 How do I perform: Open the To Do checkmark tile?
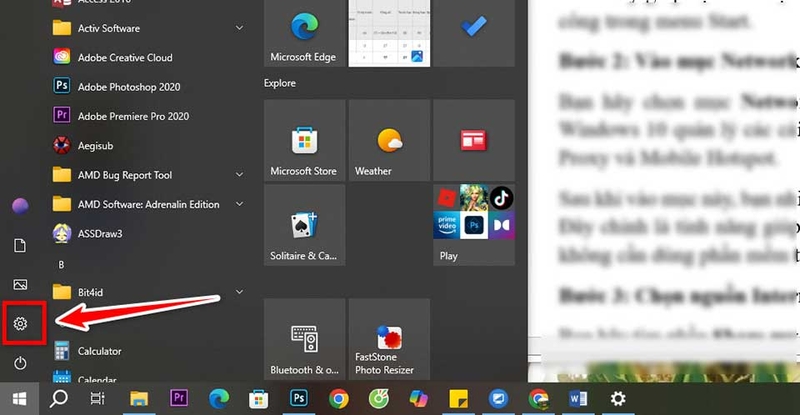(474, 33)
